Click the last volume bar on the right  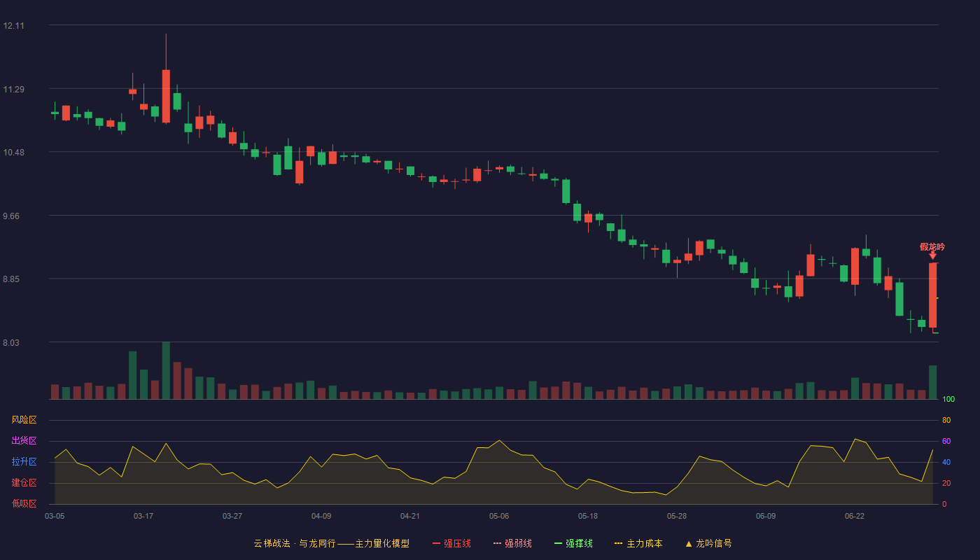point(932,382)
